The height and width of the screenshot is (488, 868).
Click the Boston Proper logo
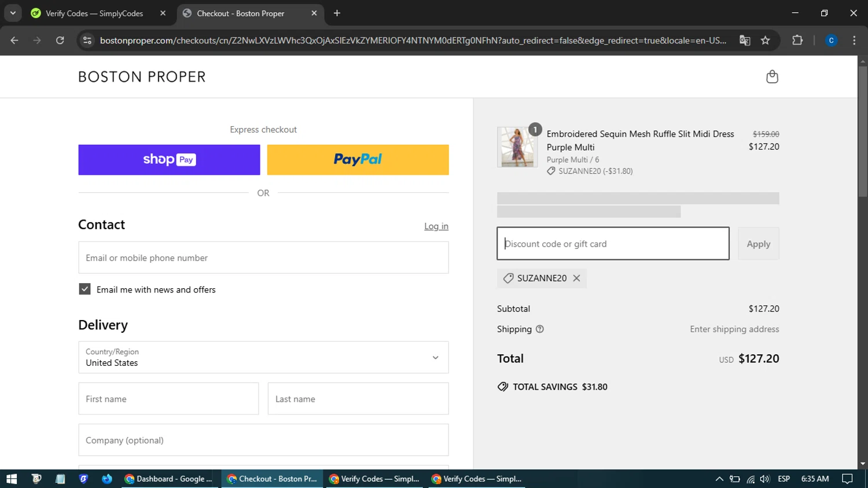[142, 77]
